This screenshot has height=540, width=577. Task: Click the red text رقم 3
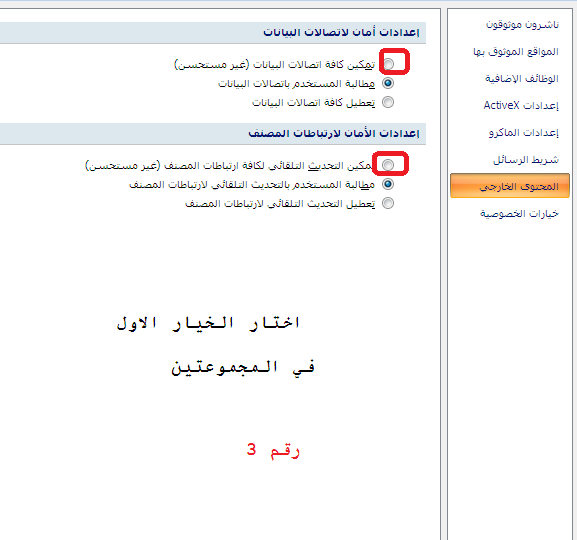[x=273, y=450]
